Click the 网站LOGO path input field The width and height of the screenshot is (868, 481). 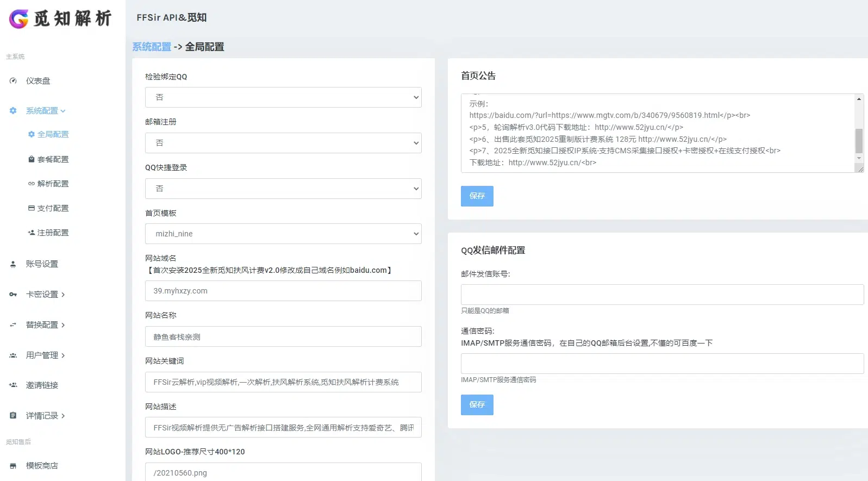283,472
